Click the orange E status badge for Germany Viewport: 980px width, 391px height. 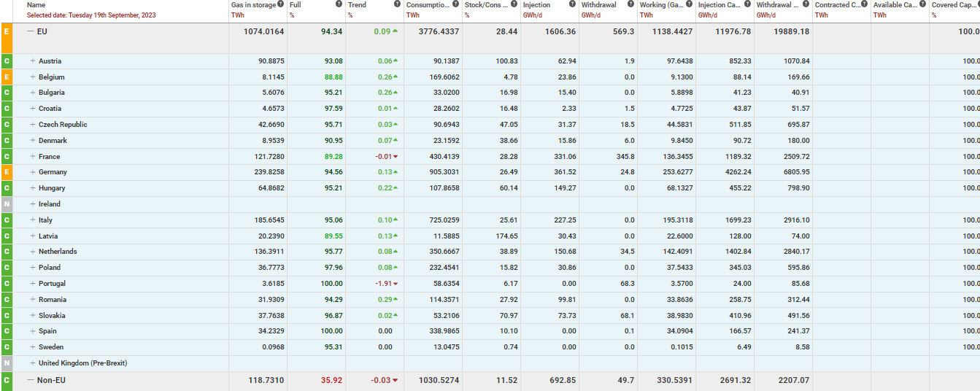(x=7, y=172)
